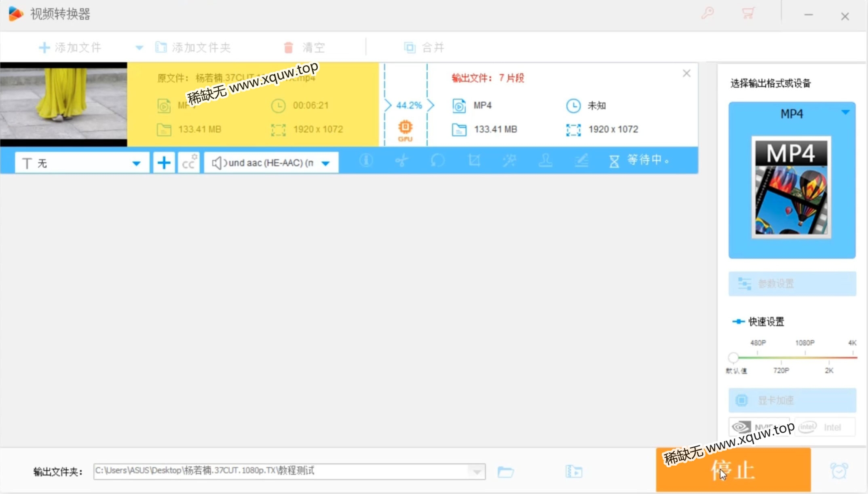Click the video converter app logo
This screenshot has height=494, width=868.
point(15,14)
